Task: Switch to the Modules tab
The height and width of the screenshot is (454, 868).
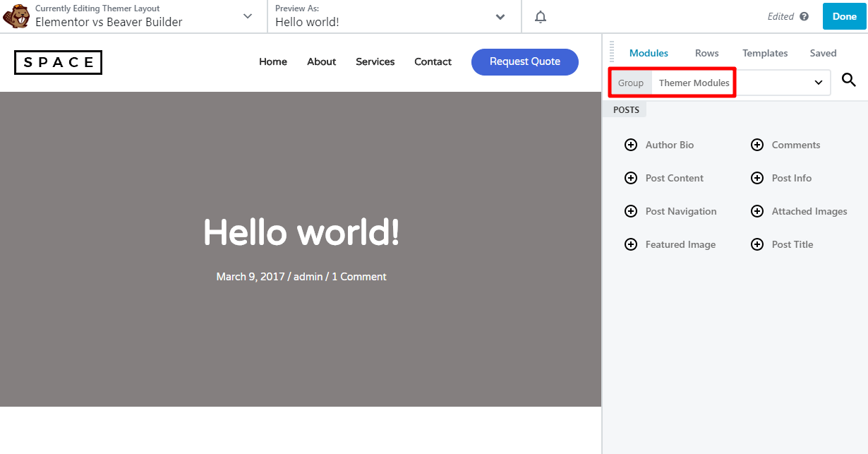Action: click(x=649, y=53)
